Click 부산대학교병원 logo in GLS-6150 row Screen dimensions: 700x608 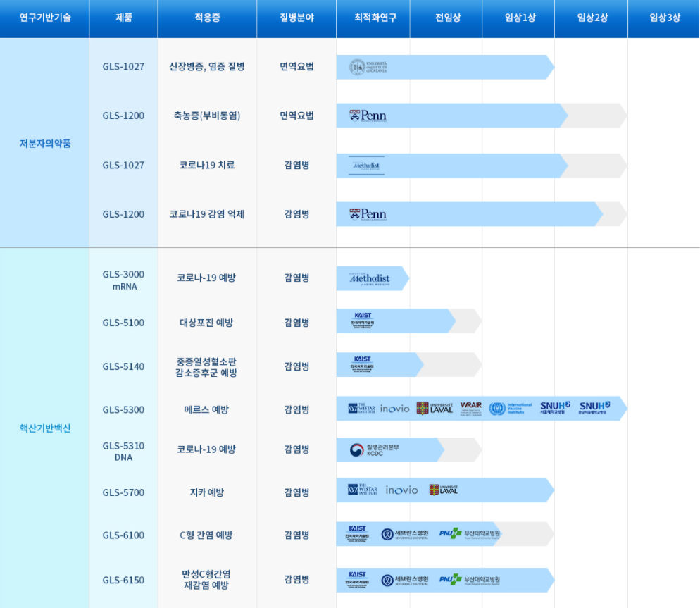click(x=470, y=579)
